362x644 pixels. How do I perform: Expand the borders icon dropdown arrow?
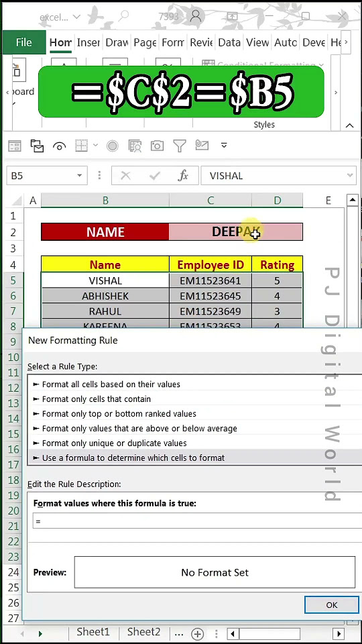[x=95, y=146]
